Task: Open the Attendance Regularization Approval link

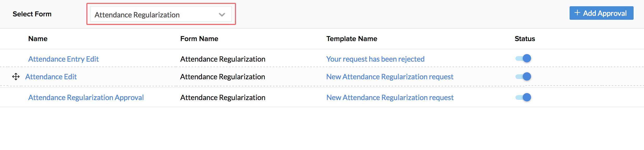Action: [x=86, y=97]
